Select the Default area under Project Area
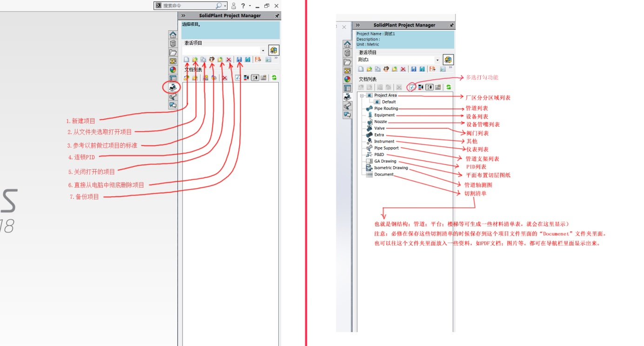Viewport: 644px width, 346px height. 389,102
